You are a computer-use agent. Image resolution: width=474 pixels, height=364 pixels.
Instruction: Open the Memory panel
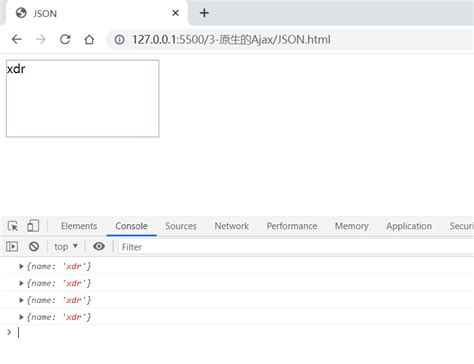[352, 226]
